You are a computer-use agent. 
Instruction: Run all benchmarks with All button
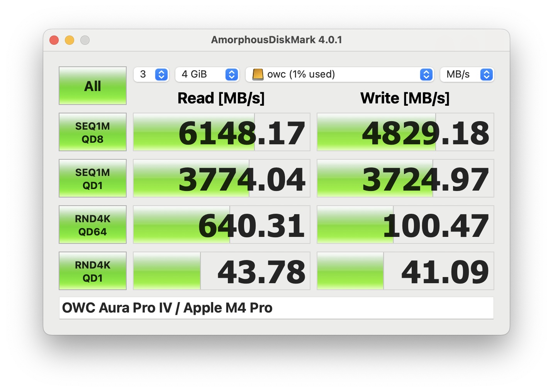pyautogui.click(x=93, y=86)
